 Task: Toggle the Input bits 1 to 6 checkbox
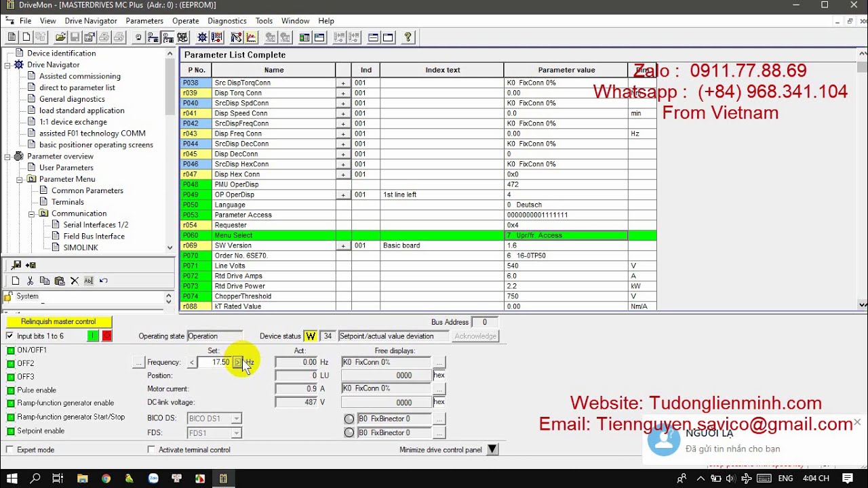tap(9, 336)
